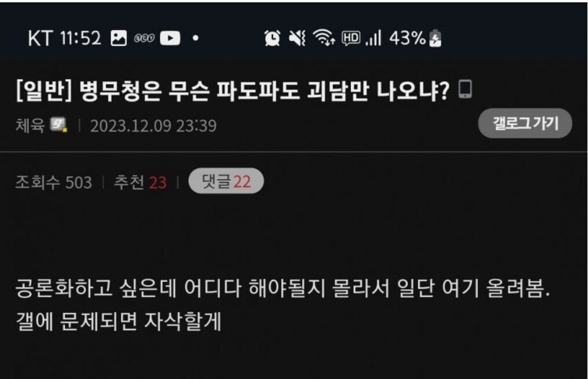Tap the 11:52 clock in status bar
The width and height of the screenshot is (588, 379).
81,38
